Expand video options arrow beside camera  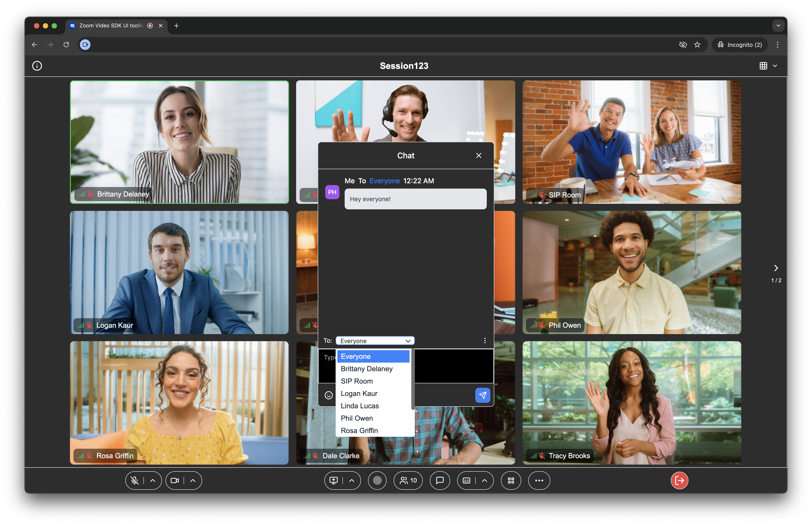click(x=193, y=480)
